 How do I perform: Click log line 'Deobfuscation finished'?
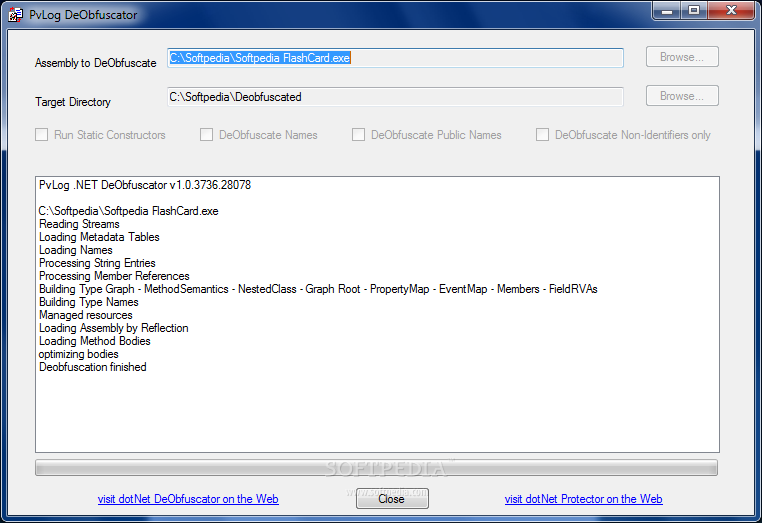[93, 367]
